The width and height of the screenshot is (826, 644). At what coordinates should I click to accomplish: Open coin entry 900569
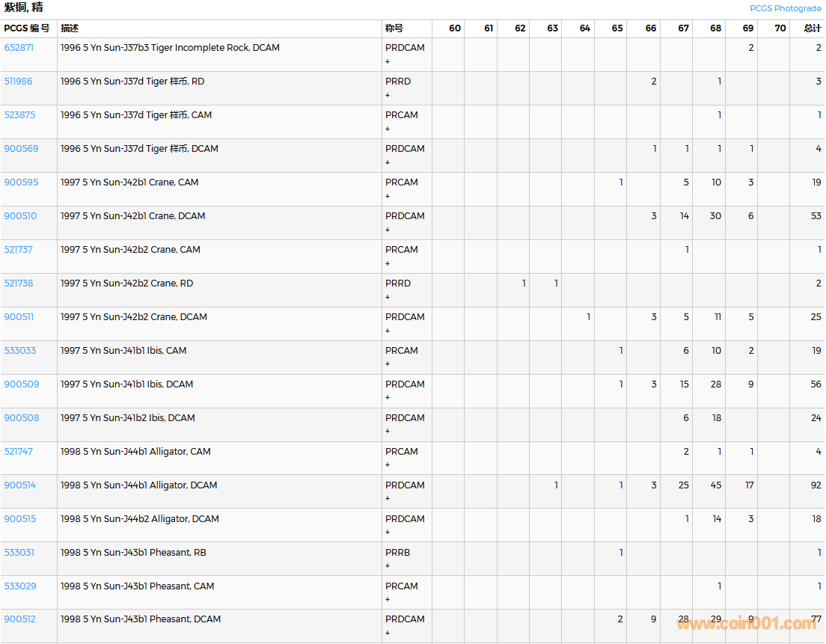coord(21,149)
